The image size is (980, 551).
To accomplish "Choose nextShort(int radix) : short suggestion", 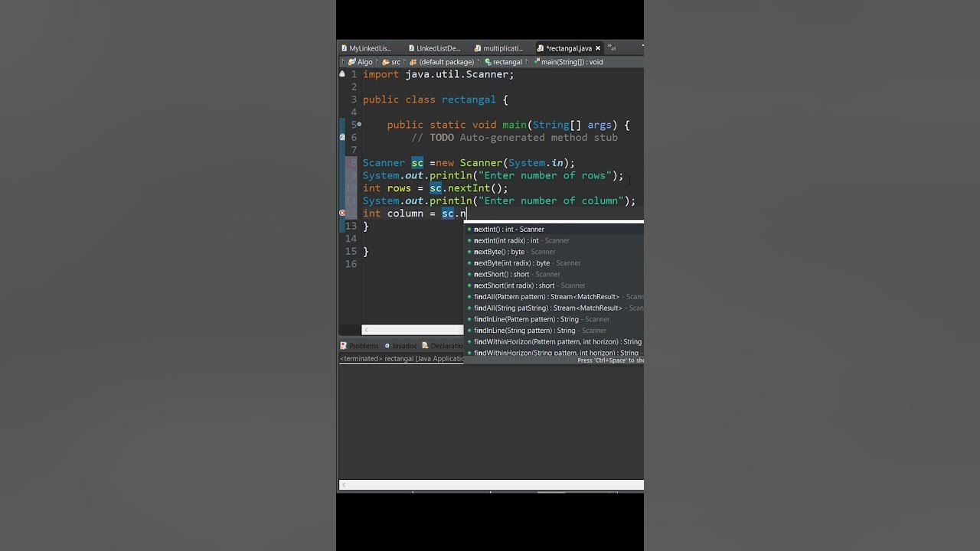I will [555, 285].
